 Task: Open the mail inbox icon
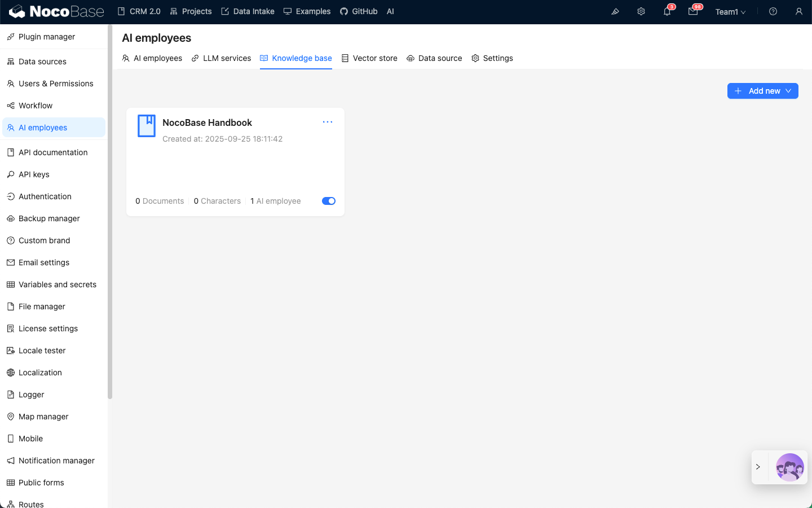pos(693,11)
